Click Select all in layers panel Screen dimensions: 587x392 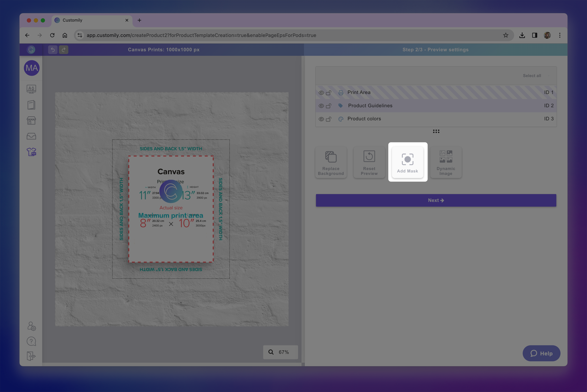tap(532, 76)
